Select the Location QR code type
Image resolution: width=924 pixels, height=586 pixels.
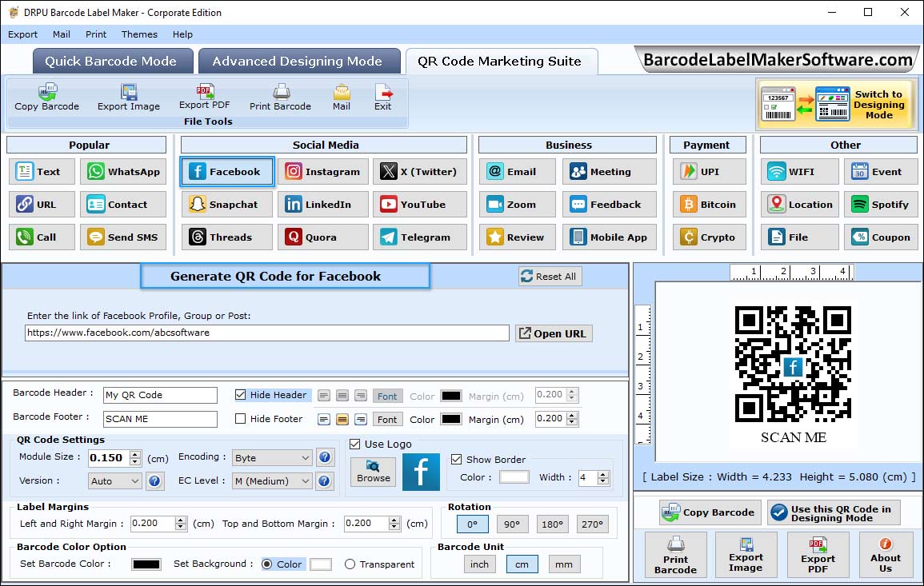800,205
